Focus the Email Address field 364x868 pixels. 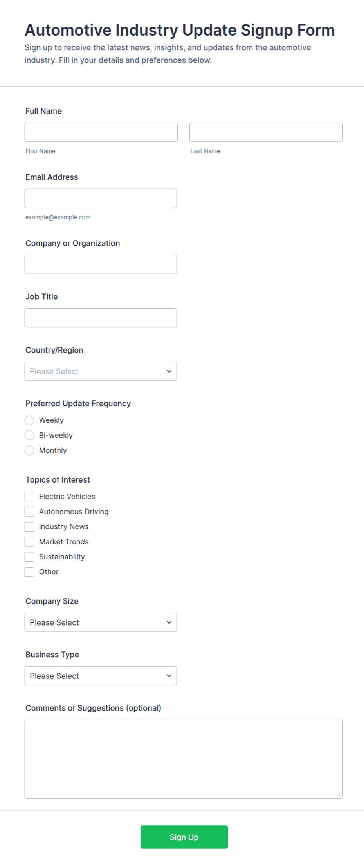click(101, 199)
